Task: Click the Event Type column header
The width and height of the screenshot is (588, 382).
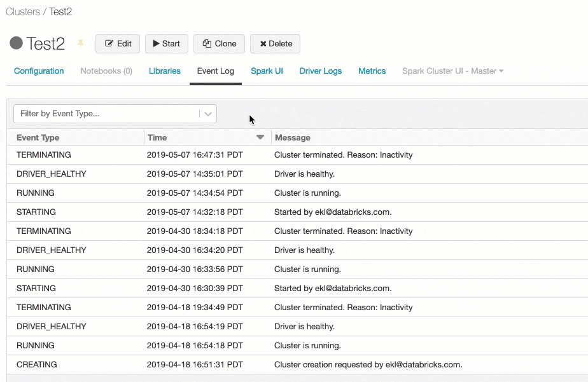Action: [38, 138]
